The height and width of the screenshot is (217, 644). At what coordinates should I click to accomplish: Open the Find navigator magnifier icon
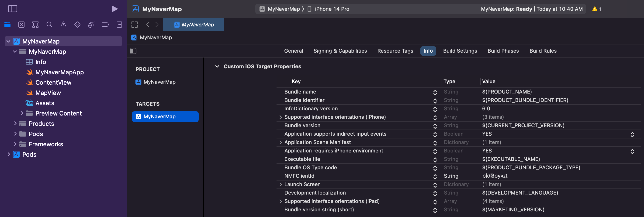pyautogui.click(x=49, y=25)
